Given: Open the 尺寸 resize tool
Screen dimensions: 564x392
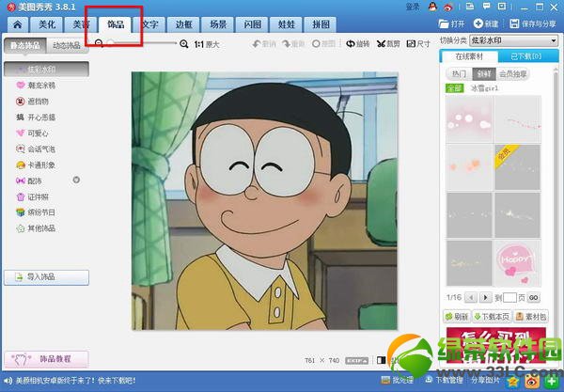Looking at the screenshot, I should pos(418,44).
